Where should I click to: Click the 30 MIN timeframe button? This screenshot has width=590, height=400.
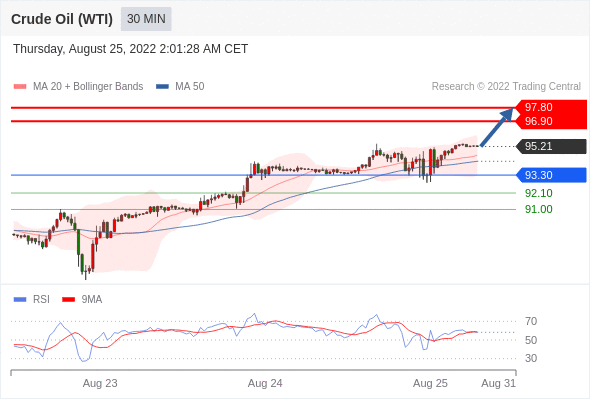146,19
